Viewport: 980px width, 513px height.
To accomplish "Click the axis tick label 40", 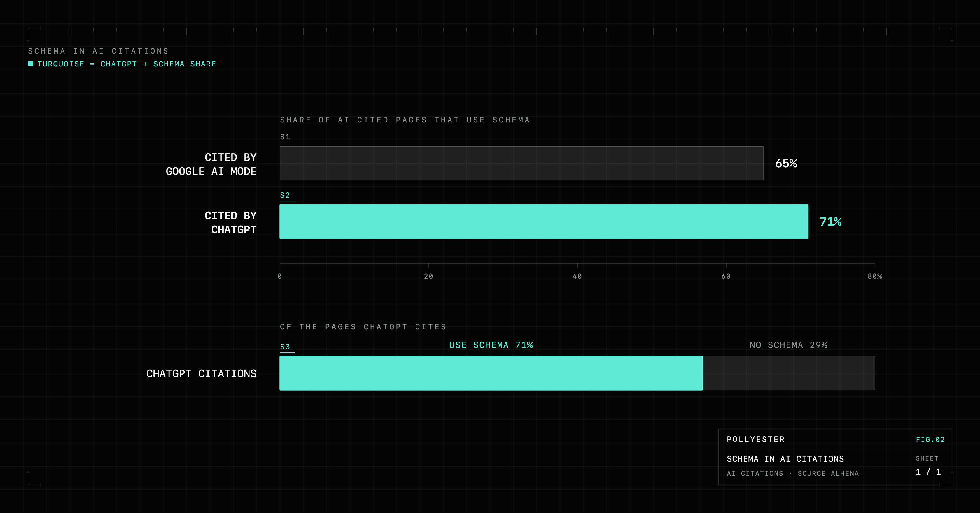I will (x=577, y=276).
